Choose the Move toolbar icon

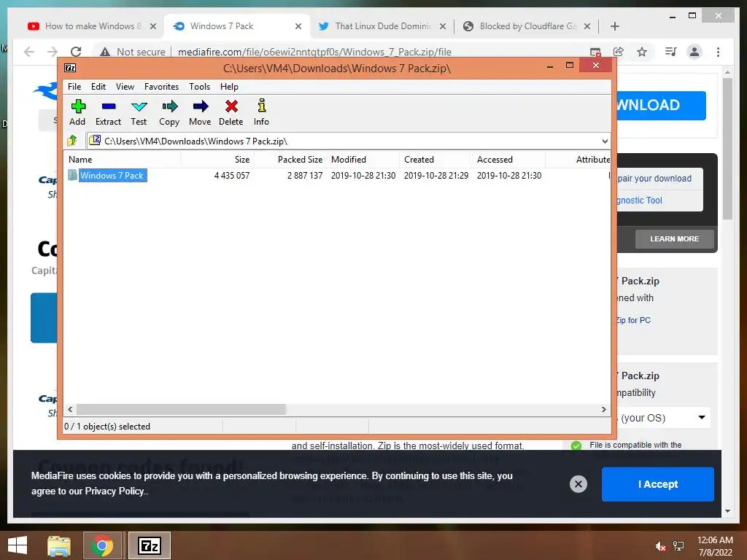(x=200, y=113)
